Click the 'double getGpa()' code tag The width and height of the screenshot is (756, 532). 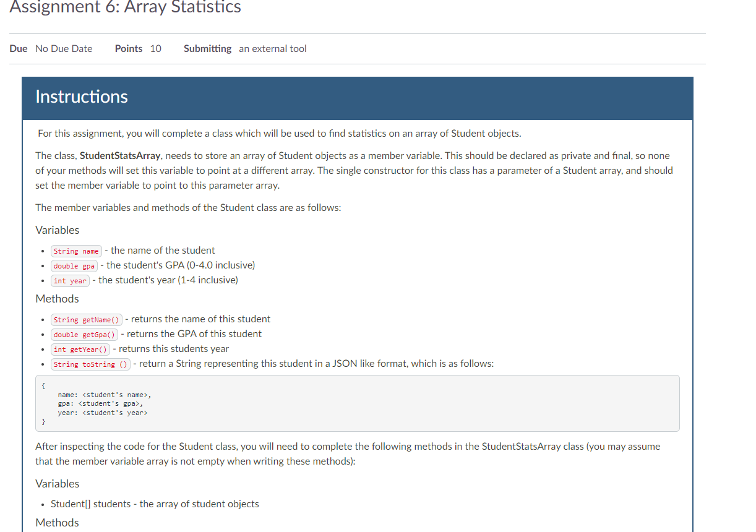coord(84,335)
